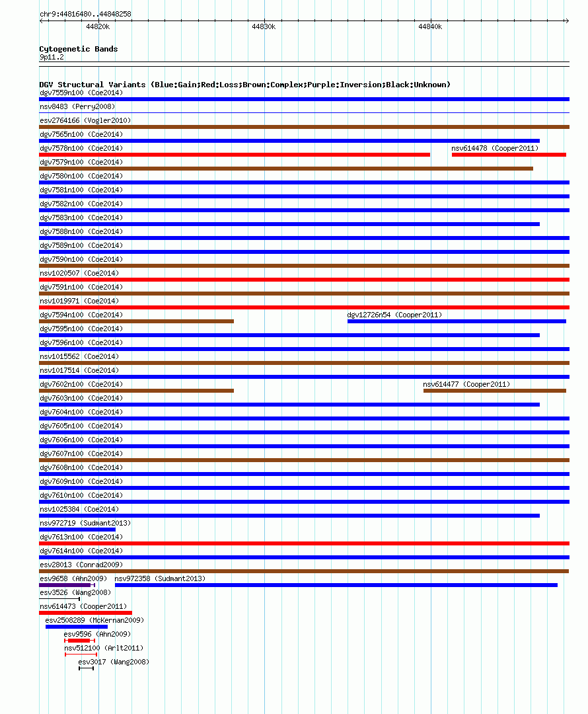Open dgv7588n100 (Coe2014) variant
The height and width of the screenshot is (714, 588).
tap(81, 232)
